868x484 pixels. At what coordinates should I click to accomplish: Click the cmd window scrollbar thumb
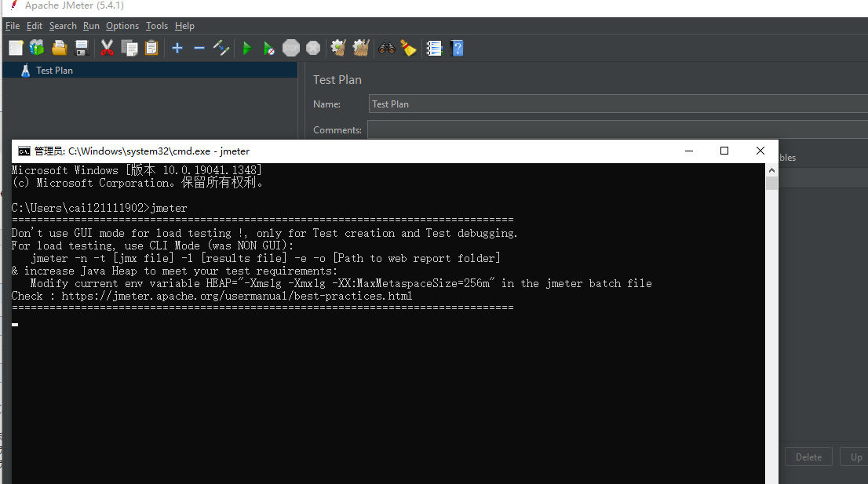click(x=771, y=183)
